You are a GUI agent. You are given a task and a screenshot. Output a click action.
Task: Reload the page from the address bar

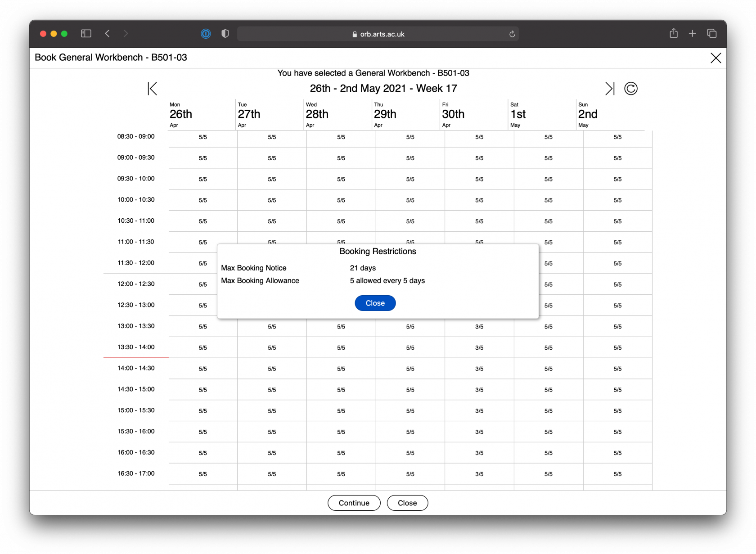point(512,34)
